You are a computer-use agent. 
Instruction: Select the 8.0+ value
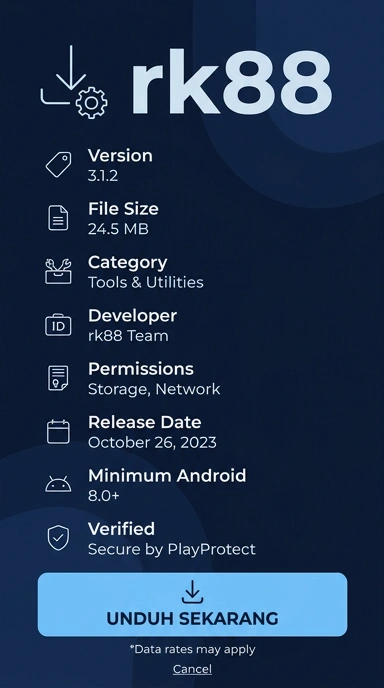pos(104,496)
